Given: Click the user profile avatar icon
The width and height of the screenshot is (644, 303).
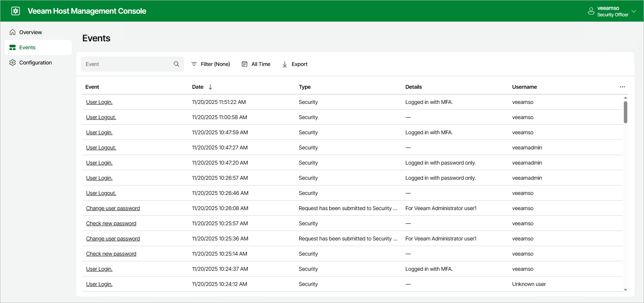Looking at the screenshot, I should [x=591, y=11].
